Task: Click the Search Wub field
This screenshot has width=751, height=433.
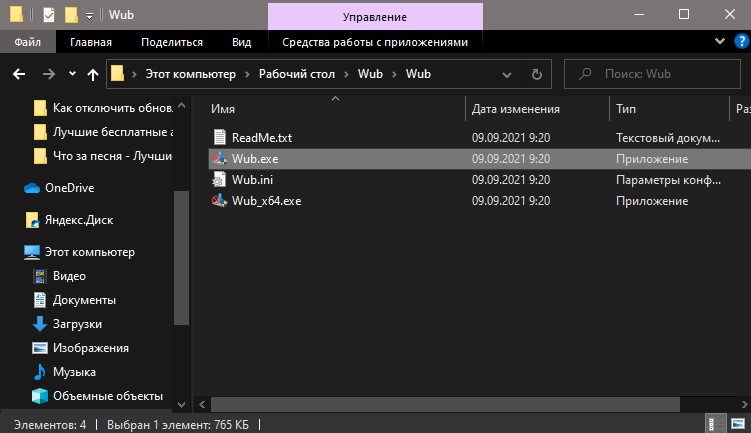Action: 652,74
